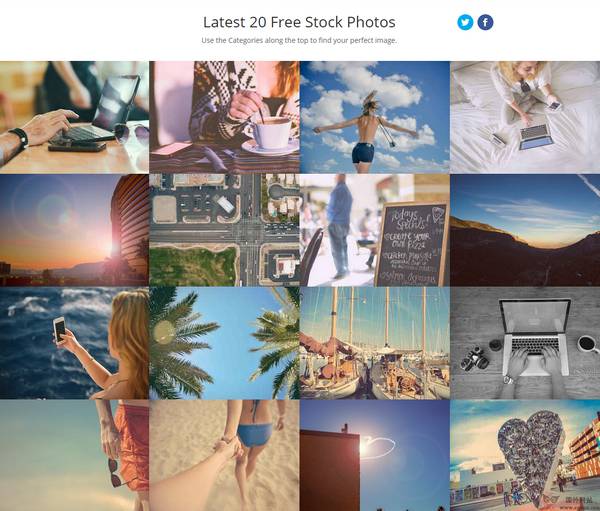Open the coffee cup stirring photo

pos(224,117)
